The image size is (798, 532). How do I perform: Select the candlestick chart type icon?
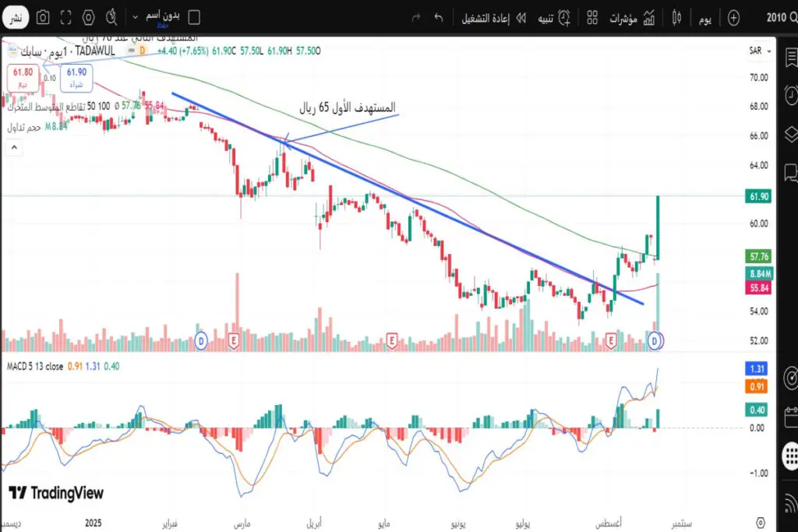pos(676,17)
